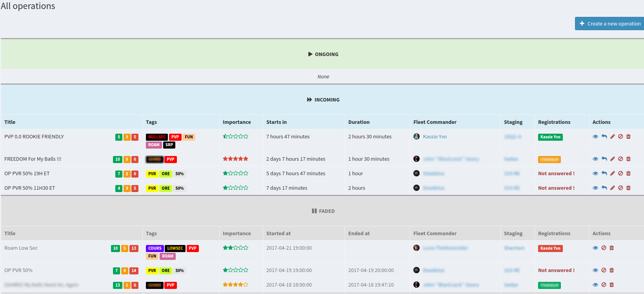
Task: Edit the FREEDOM For My Balls operation
Action: [612, 159]
